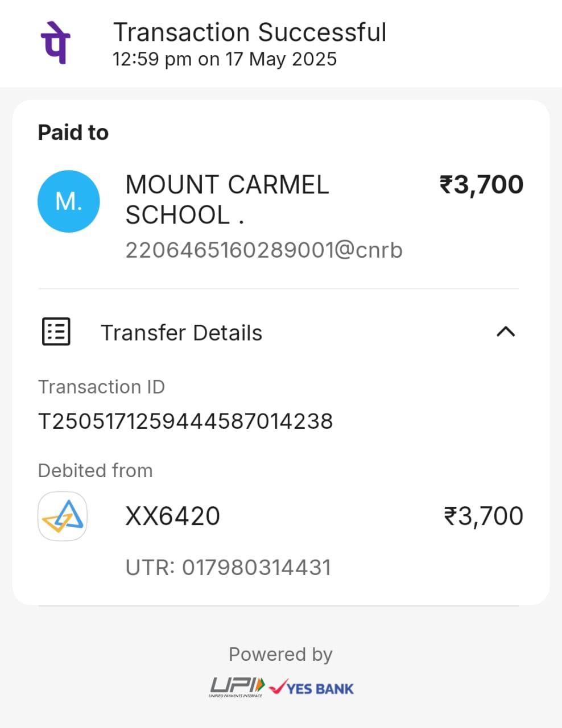
Task: Tap the Canara Bank account icon
Action: 63,516
